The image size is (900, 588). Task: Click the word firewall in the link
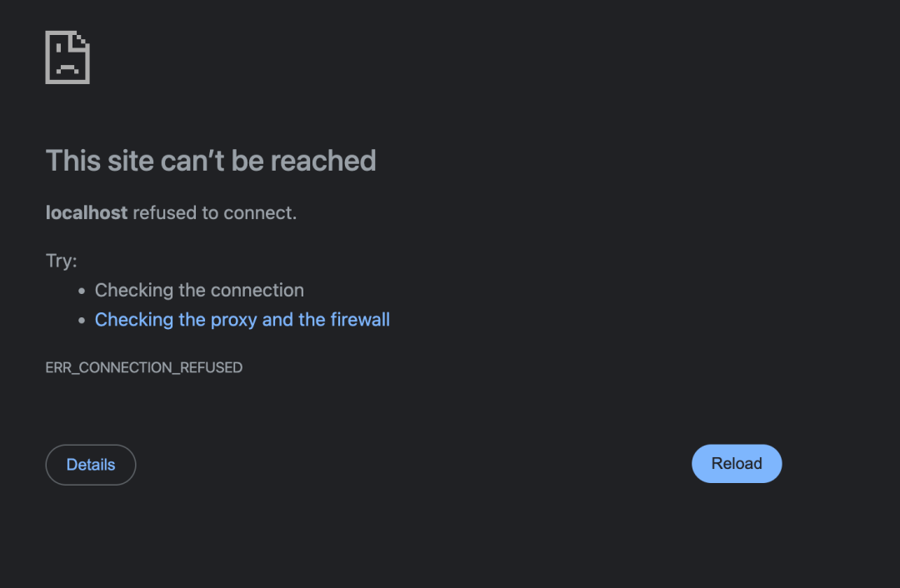point(360,320)
